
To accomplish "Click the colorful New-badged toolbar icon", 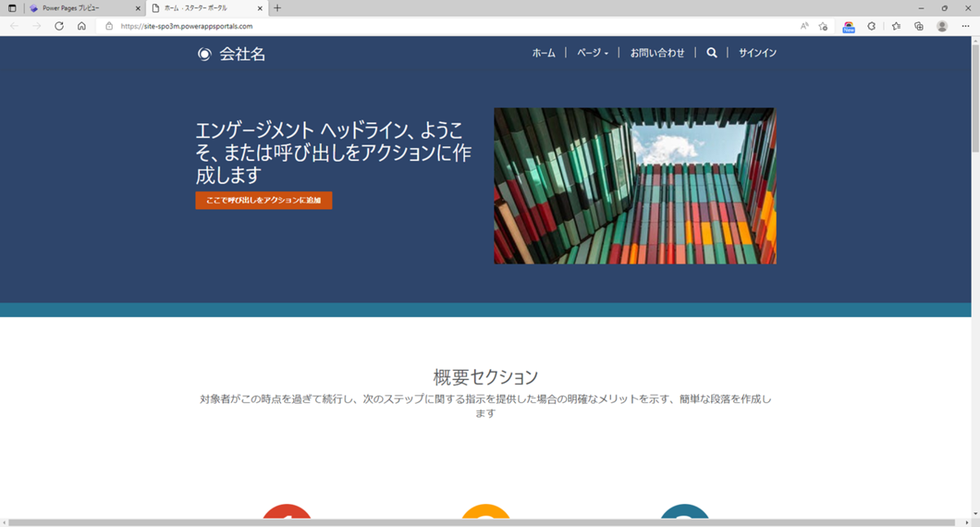I will [x=849, y=27].
